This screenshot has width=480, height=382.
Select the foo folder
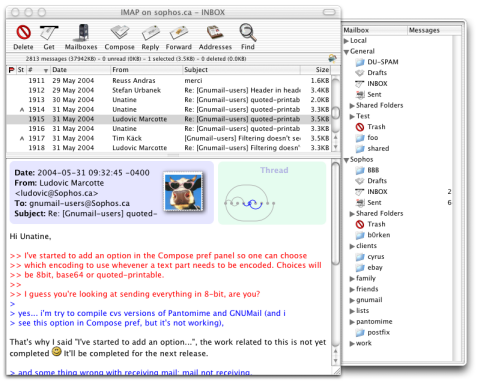pos(372,138)
